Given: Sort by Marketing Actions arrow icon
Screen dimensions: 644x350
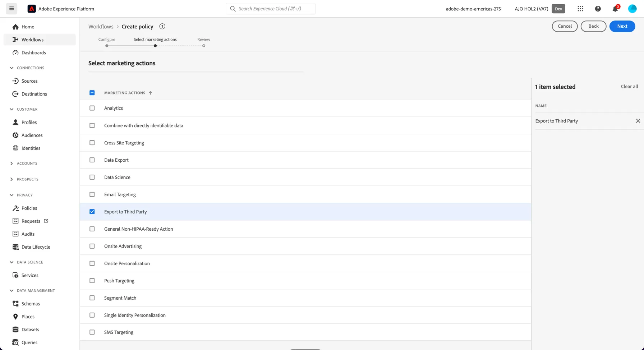Looking at the screenshot, I should point(150,93).
